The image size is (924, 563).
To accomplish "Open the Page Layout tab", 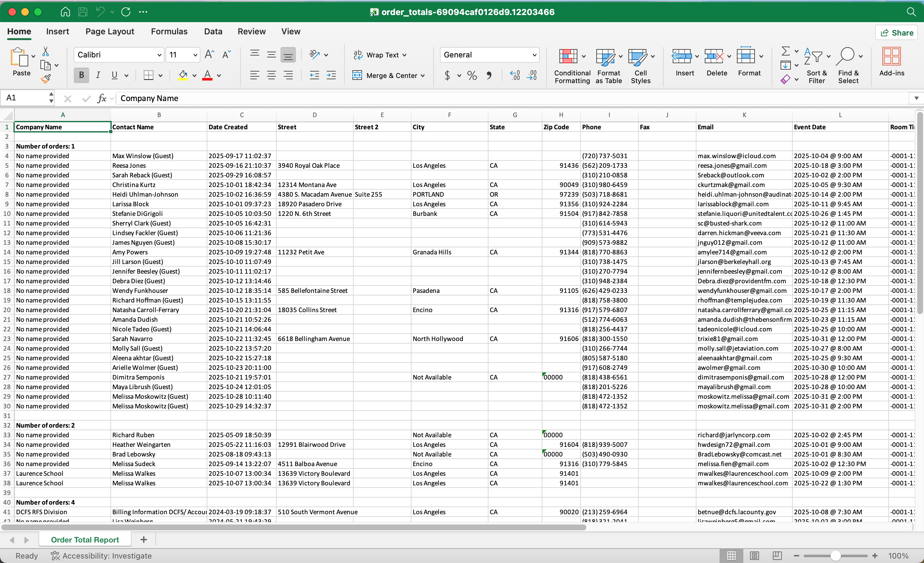I will 110,31.
